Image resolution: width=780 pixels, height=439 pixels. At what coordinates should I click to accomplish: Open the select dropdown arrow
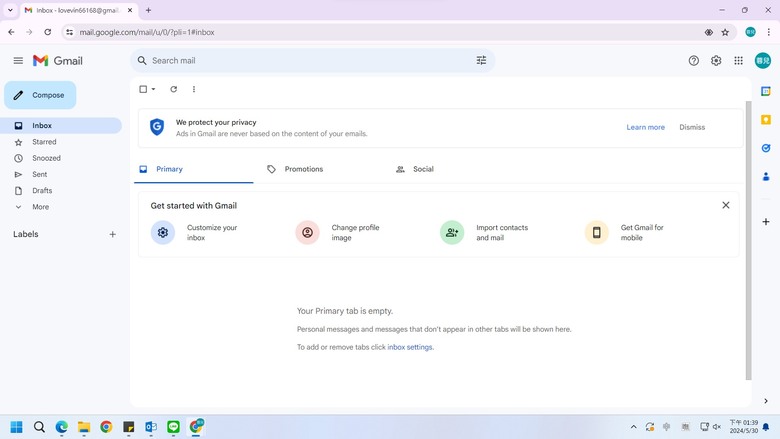click(153, 89)
